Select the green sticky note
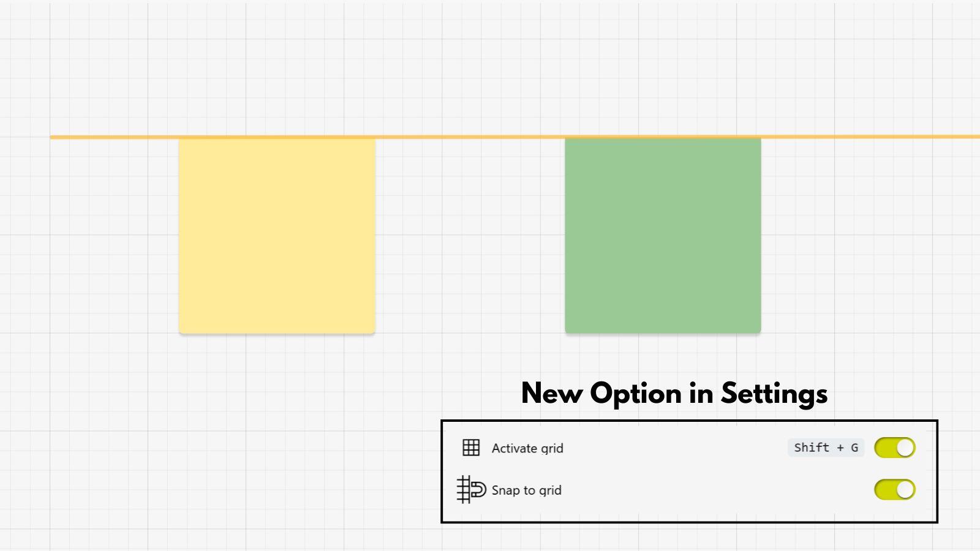 662,236
